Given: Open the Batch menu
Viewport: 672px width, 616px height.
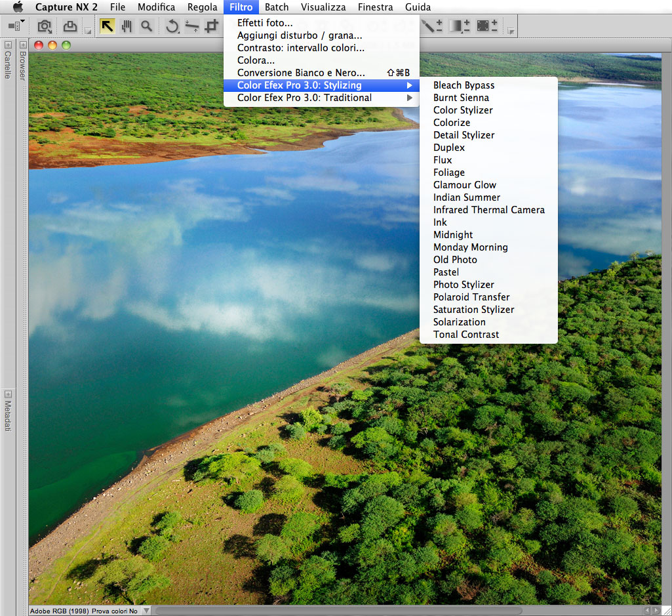Looking at the screenshot, I should point(277,7).
